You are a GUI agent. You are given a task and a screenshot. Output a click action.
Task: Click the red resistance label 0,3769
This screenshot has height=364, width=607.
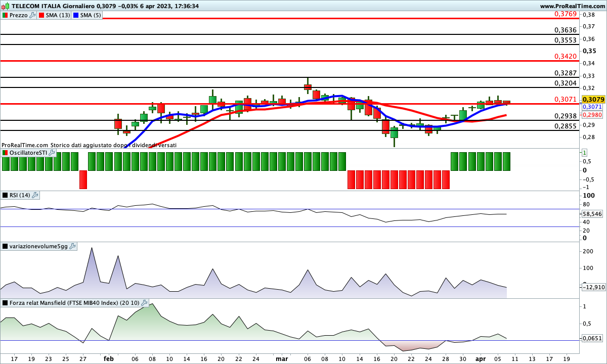(x=566, y=14)
